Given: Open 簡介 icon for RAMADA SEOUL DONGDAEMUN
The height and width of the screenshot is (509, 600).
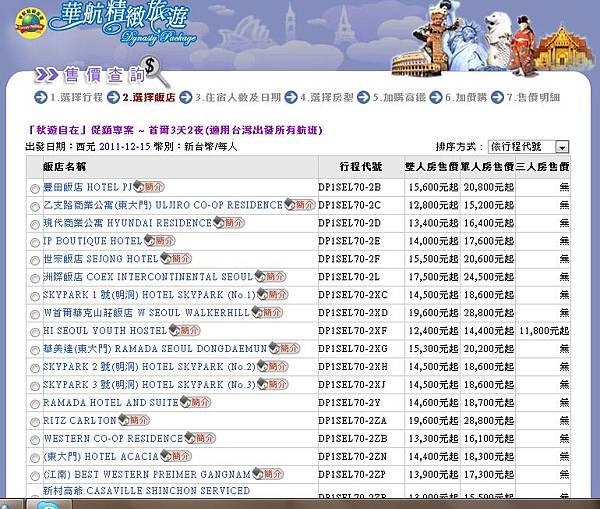Looking at the screenshot, I should pyautogui.click(x=284, y=348).
